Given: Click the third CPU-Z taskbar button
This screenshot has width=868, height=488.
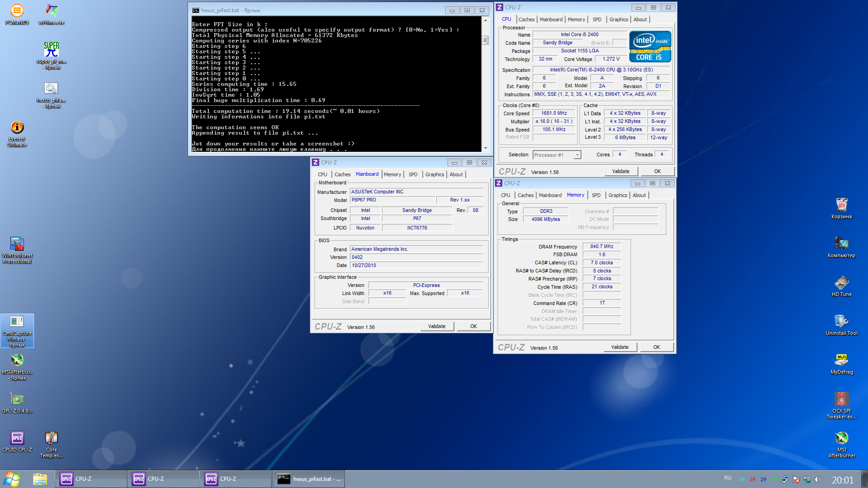Looking at the screenshot, I should coord(236,479).
